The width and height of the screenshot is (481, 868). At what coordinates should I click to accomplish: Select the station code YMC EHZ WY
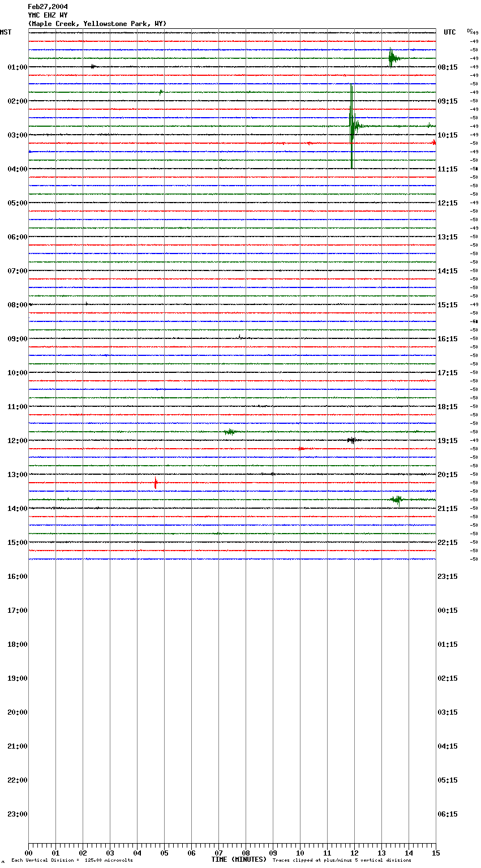click(48, 15)
